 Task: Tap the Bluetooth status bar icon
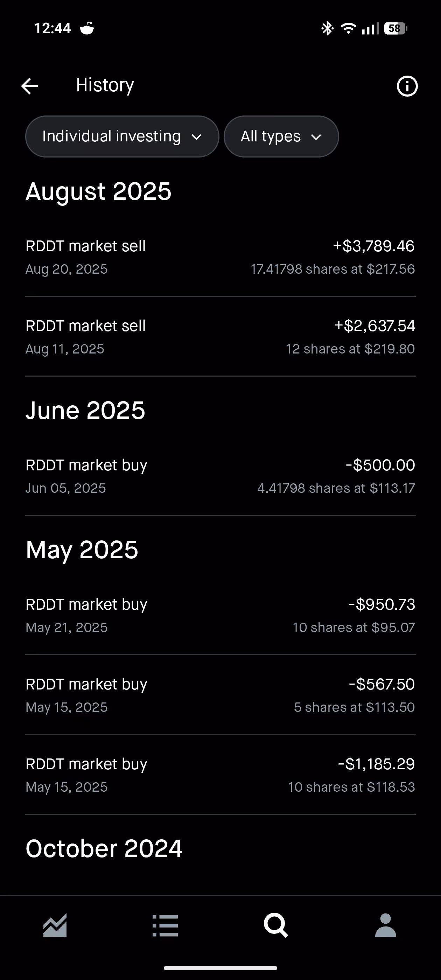327,28
